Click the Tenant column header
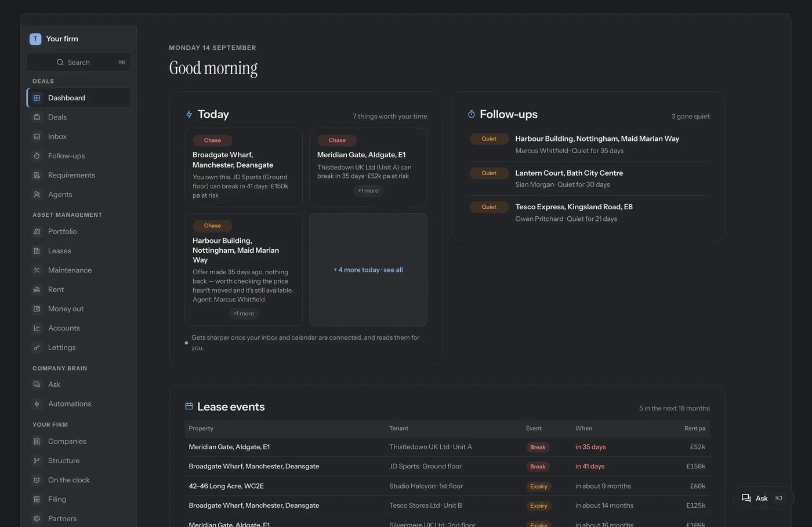The height and width of the screenshot is (527, 812). click(398, 428)
